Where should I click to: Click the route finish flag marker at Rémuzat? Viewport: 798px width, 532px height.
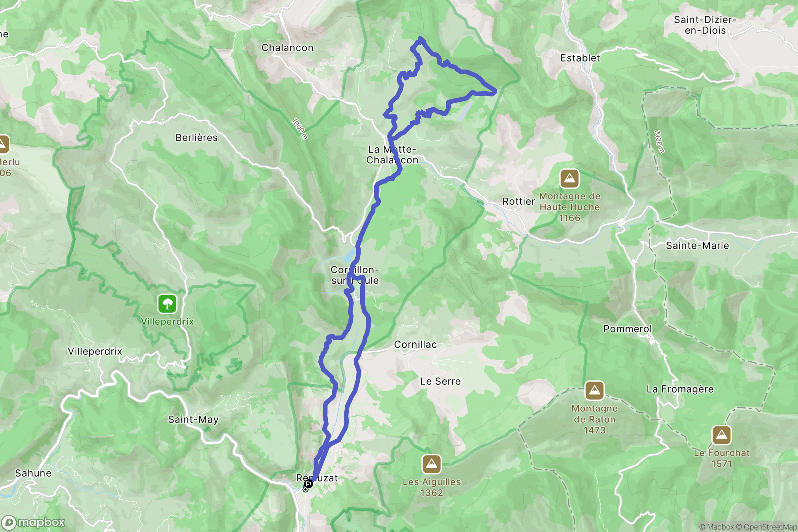[x=308, y=484]
